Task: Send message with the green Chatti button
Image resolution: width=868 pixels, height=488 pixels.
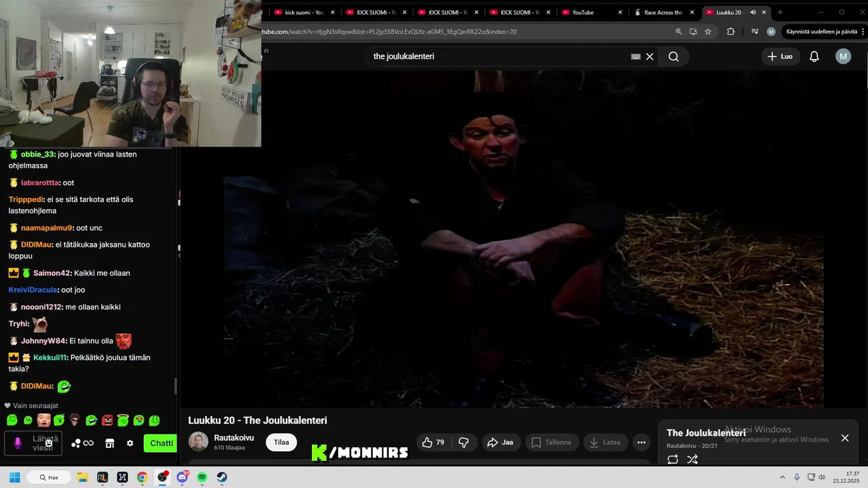Action: click(161, 443)
